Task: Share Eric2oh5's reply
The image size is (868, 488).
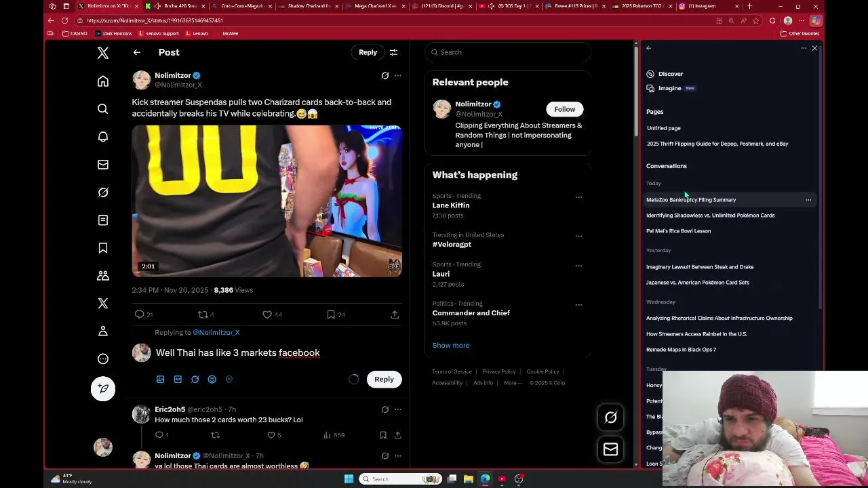Action: 398,435
